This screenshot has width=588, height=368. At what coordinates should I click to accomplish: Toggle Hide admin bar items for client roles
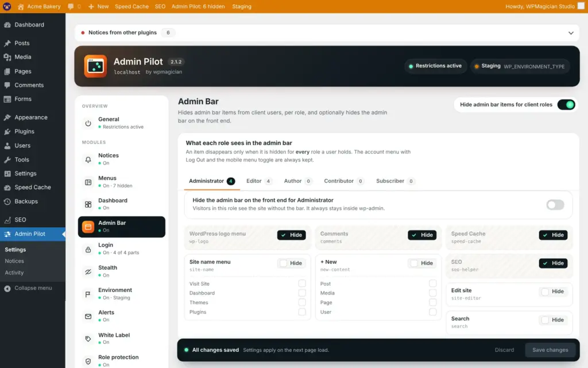click(x=566, y=105)
